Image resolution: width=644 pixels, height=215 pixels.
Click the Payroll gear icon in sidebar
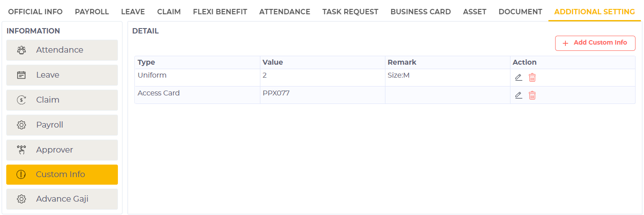(21, 125)
